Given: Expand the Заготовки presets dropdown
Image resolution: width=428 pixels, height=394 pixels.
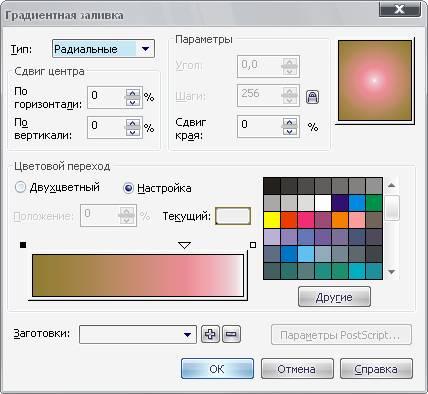Looking at the screenshot, I should coord(138,334).
